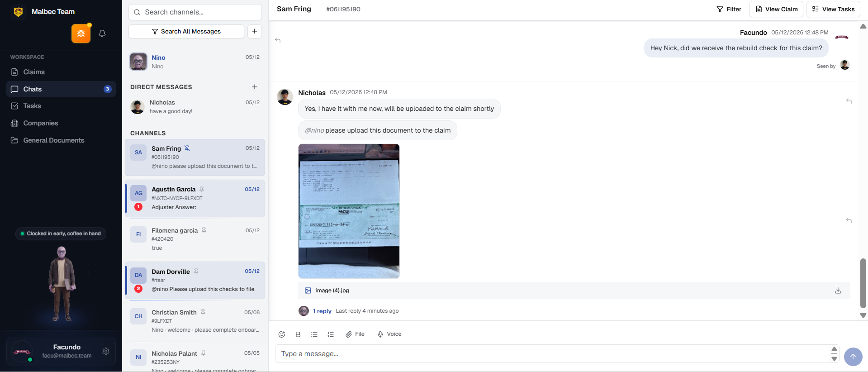Click the chat scrollbar down arrow

coord(863,315)
